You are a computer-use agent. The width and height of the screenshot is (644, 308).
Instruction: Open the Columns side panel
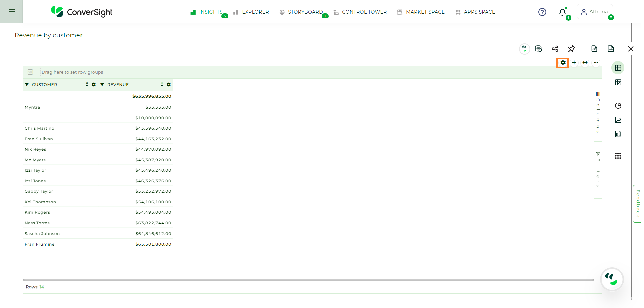coord(598,113)
